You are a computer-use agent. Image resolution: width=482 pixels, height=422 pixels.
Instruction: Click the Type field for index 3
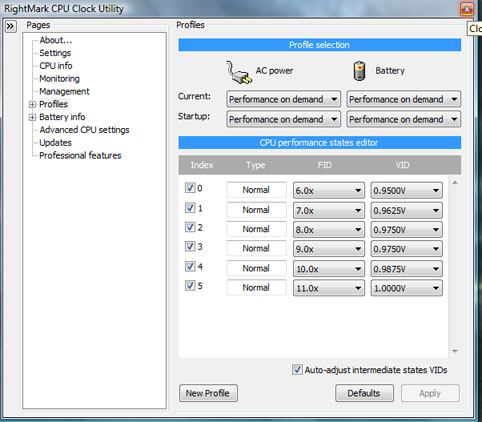pyautogui.click(x=256, y=248)
